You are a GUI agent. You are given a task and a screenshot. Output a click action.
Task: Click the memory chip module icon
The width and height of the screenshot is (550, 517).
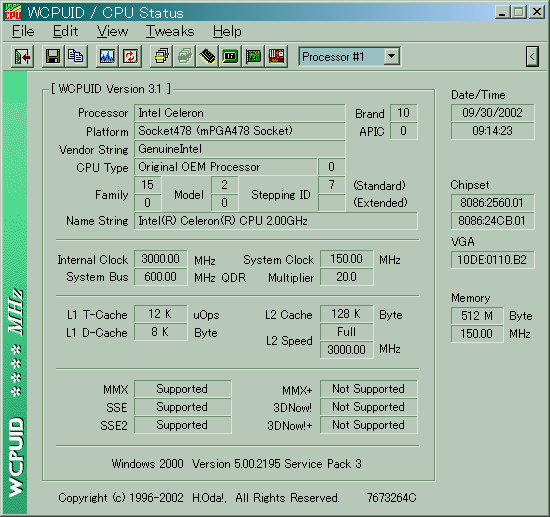click(207, 56)
